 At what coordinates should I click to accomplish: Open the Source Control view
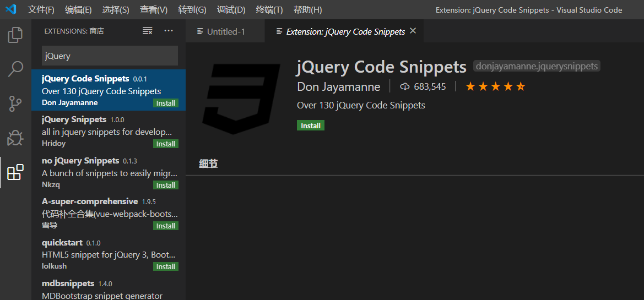pos(15,104)
